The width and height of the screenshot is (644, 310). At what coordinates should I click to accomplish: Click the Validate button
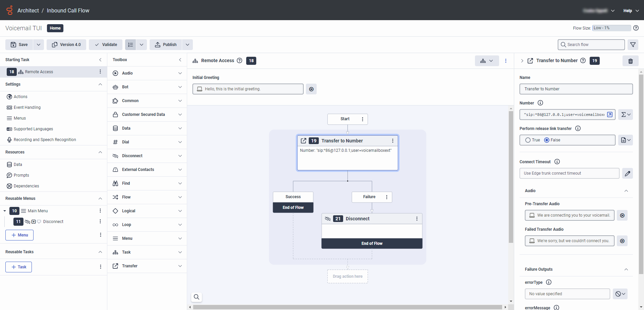(106, 45)
